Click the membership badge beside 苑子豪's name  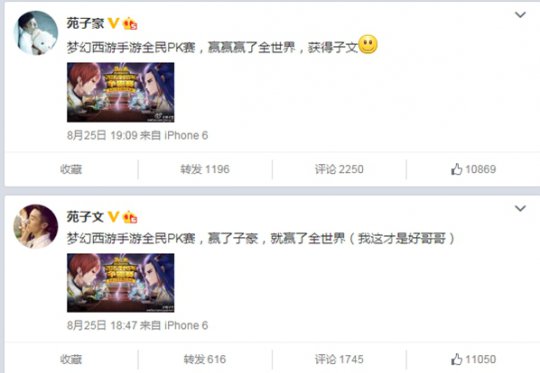click(x=130, y=23)
